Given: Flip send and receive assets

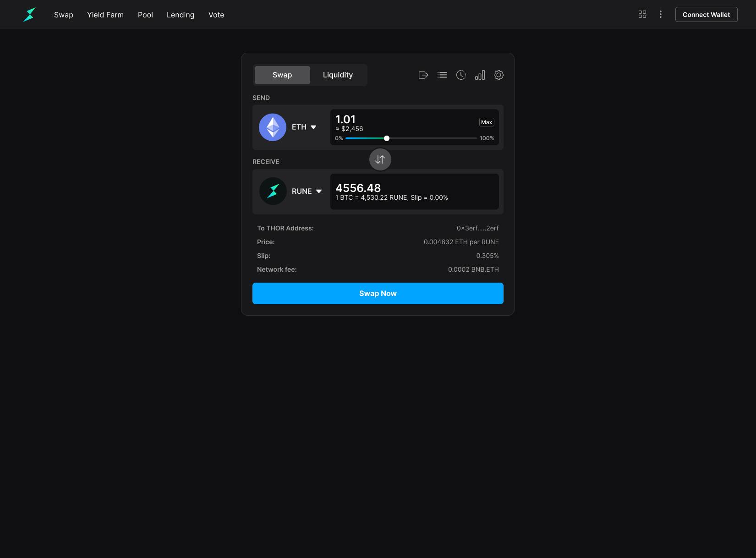Looking at the screenshot, I should [x=380, y=159].
